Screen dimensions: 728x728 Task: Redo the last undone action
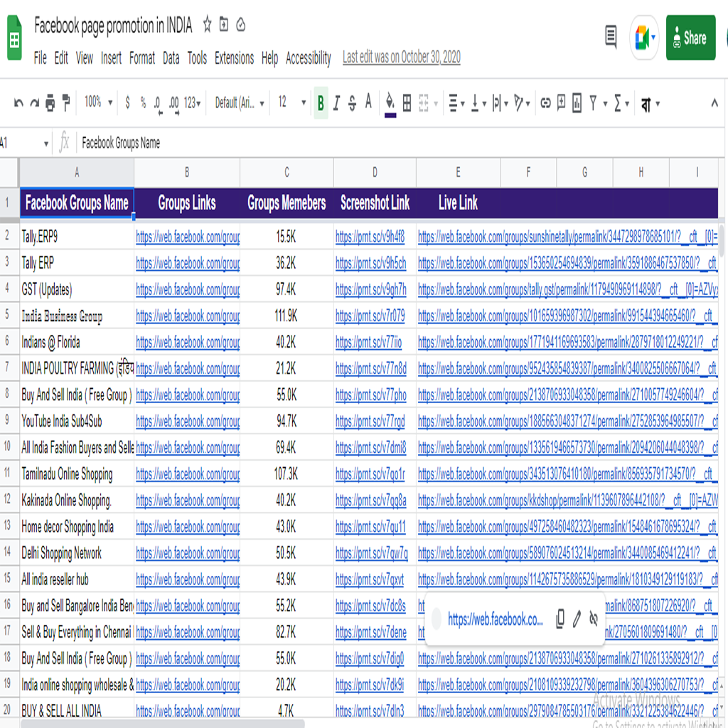pyautogui.click(x=34, y=102)
